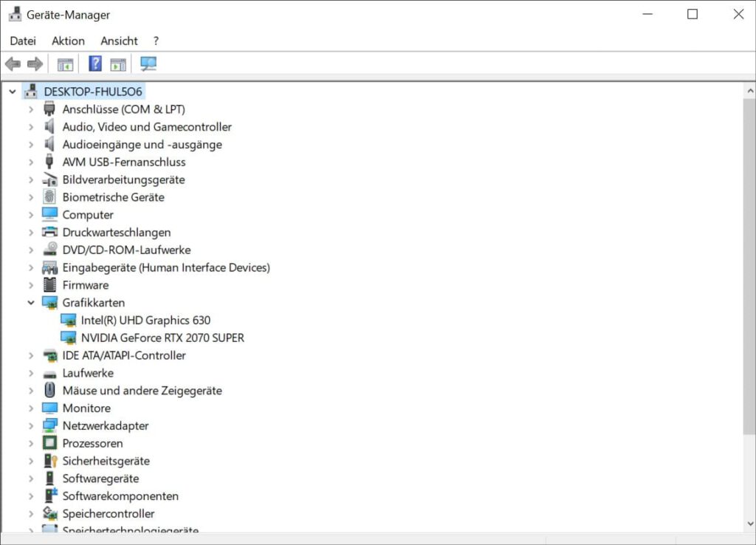The height and width of the screenshot is (545, 756).
Task: Expand the Netzwerkadapter category
Action: click(31, 426)
